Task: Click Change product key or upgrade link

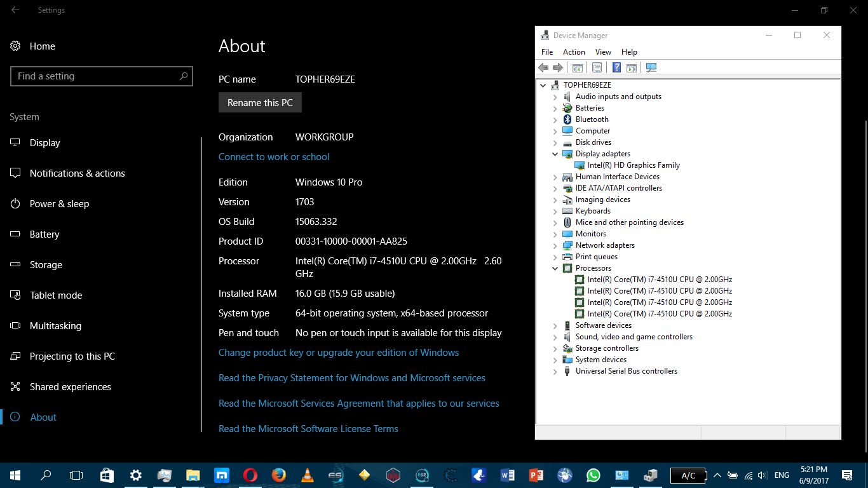Action: click(339, 353)
